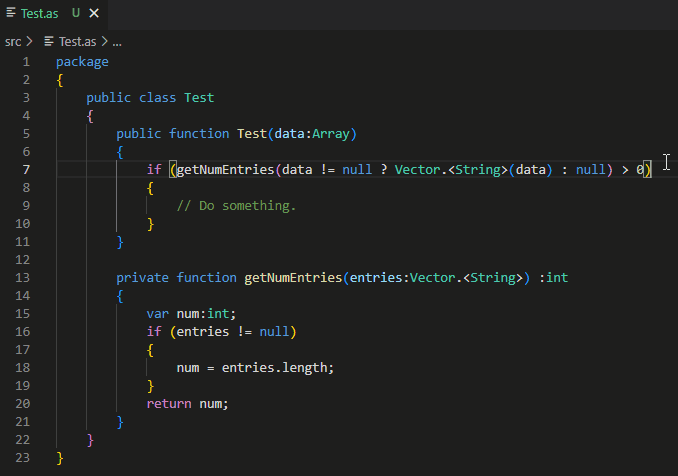Click 'getNumEntries' declaration on line 13
Screen dimensions: 678x476
[293, 278]
